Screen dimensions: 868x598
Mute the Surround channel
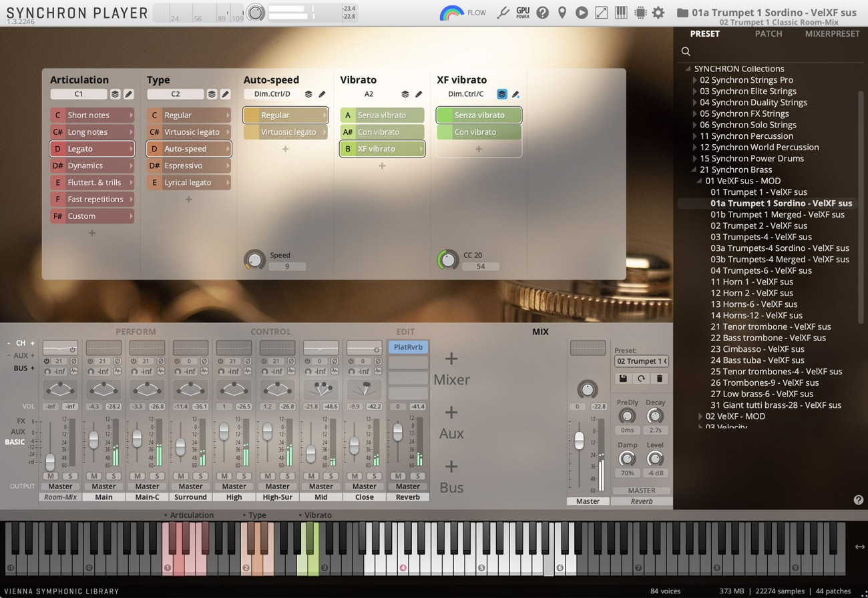[x=181, y=476]
